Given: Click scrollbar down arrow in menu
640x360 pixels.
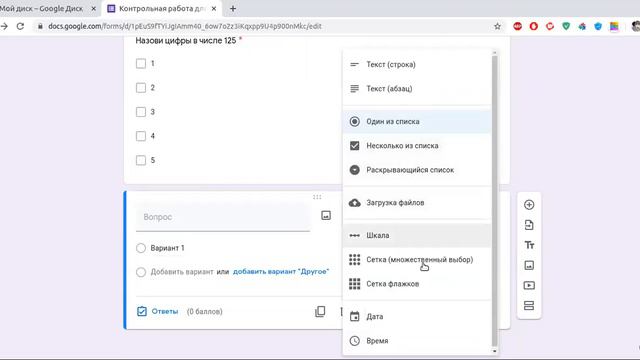Looking at the screenshot, I should pos(495,351).
